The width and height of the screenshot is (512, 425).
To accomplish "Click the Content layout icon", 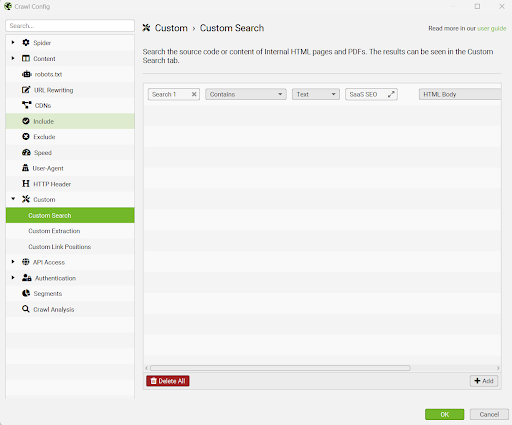I will [x=26, y=58].
